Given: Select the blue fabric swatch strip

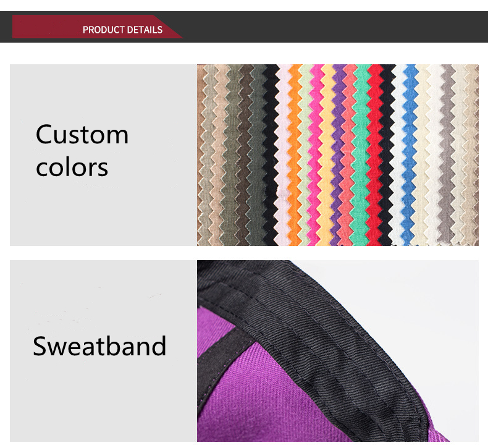Looking at the screenshot, I should click(x=410, y=155).
